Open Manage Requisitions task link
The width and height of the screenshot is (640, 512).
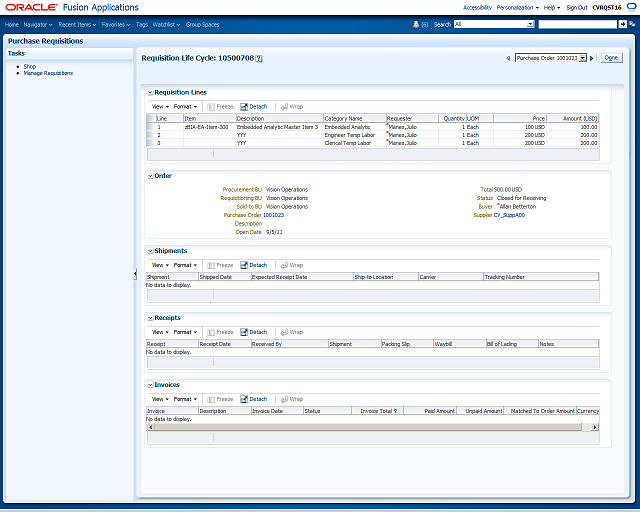[48, 73]
